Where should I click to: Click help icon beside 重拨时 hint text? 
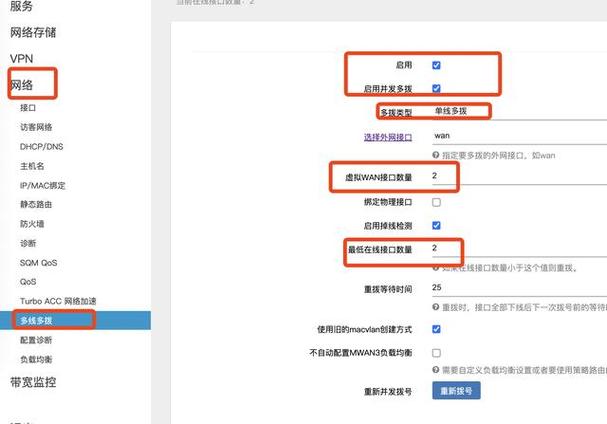[436, 307]
